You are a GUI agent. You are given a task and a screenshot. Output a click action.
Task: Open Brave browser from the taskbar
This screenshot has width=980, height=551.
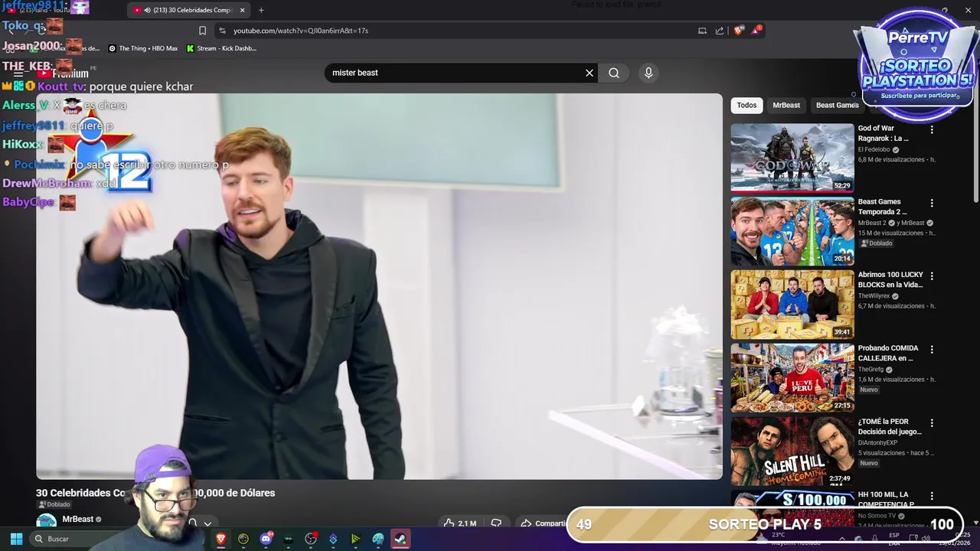(221, 539)
